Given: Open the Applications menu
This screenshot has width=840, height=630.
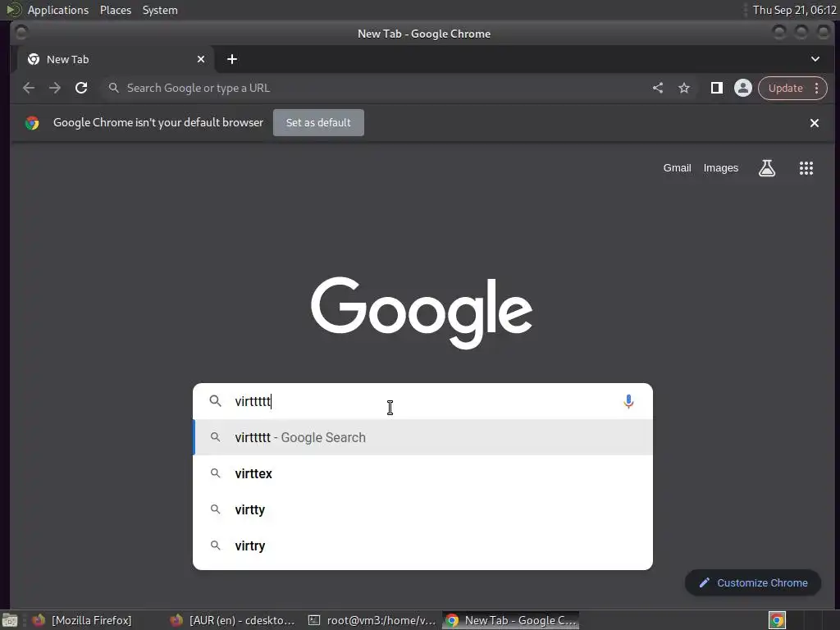Looking at the screenshot, I should [x=58, y=10].
